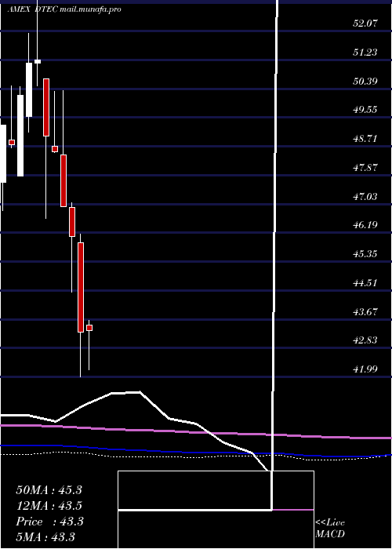The height and width of the screenshot is (549, 392).
Task: Click the price label 47.03
Action: coord(365,197)
